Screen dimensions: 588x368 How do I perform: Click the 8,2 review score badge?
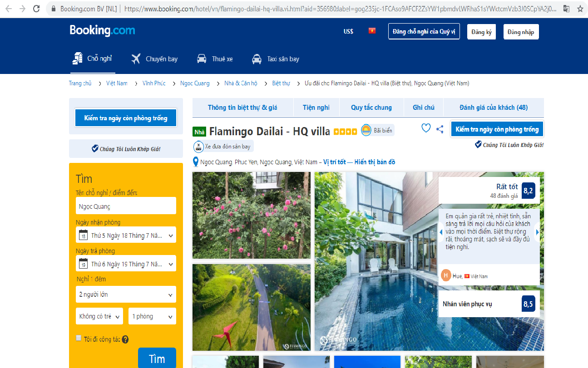tap(528, 191)
